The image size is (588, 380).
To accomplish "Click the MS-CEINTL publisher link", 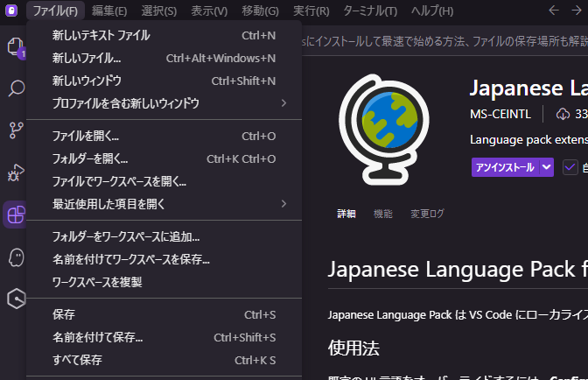I will click(500, 114).
